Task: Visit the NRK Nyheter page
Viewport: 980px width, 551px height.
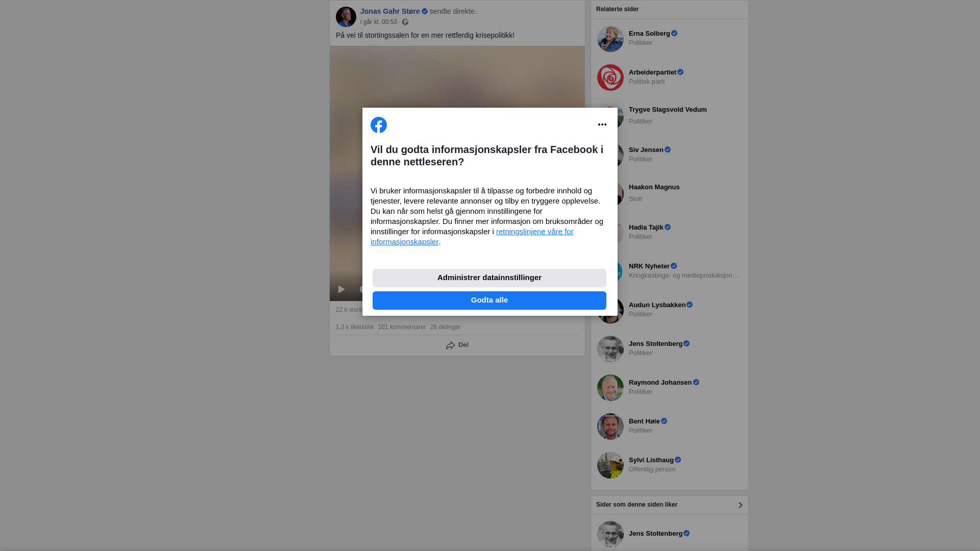Action: pos(649,266)
